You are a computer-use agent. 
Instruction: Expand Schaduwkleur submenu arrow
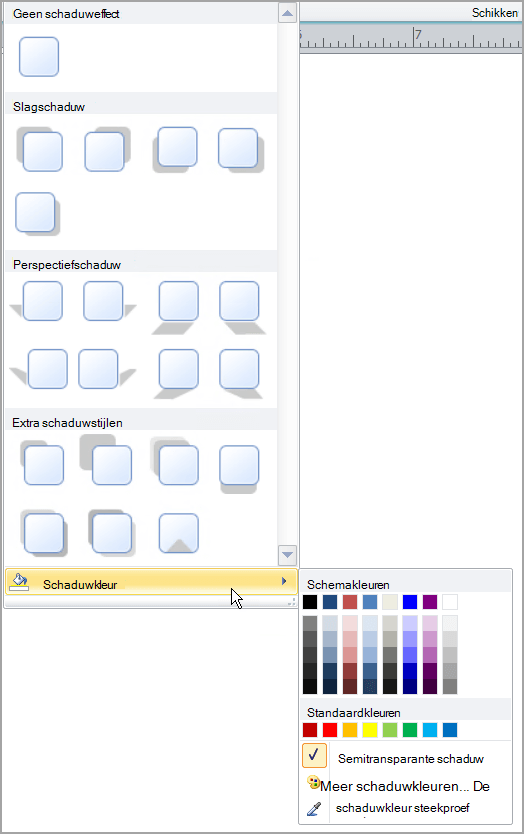(x=285, y=581)
